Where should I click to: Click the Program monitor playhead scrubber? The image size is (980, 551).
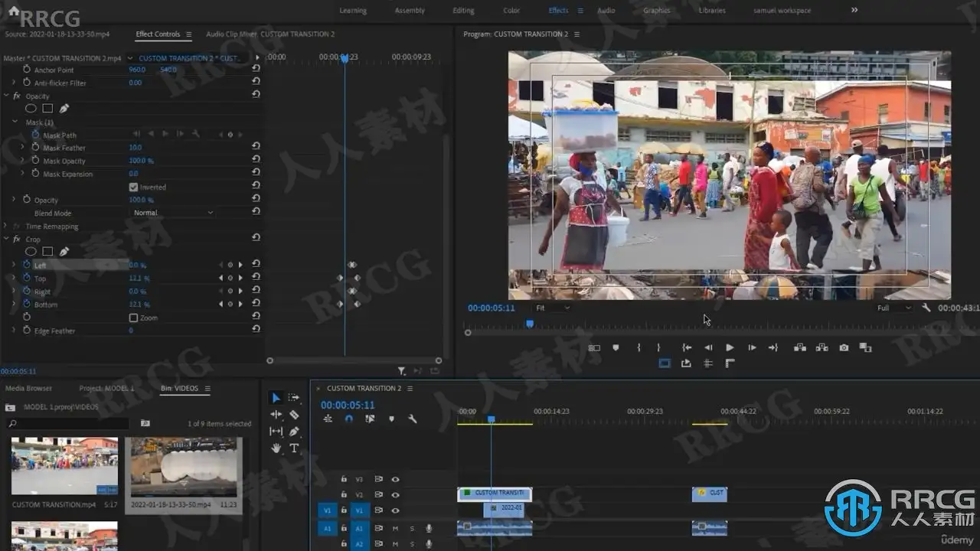[x=529, y=324]
